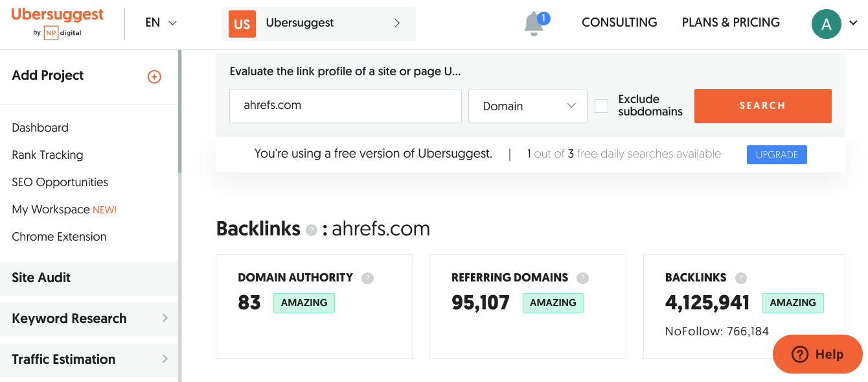This screenshot has width=868, height=382.
Task: Click the orange SEARCH button
Action: point(762,106)
